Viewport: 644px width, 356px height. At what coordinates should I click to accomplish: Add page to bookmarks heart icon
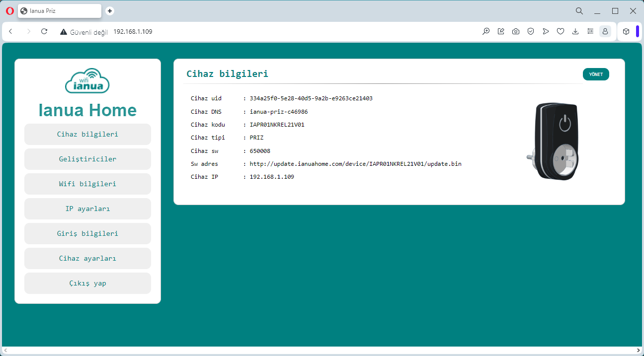[x=561, y=31]
